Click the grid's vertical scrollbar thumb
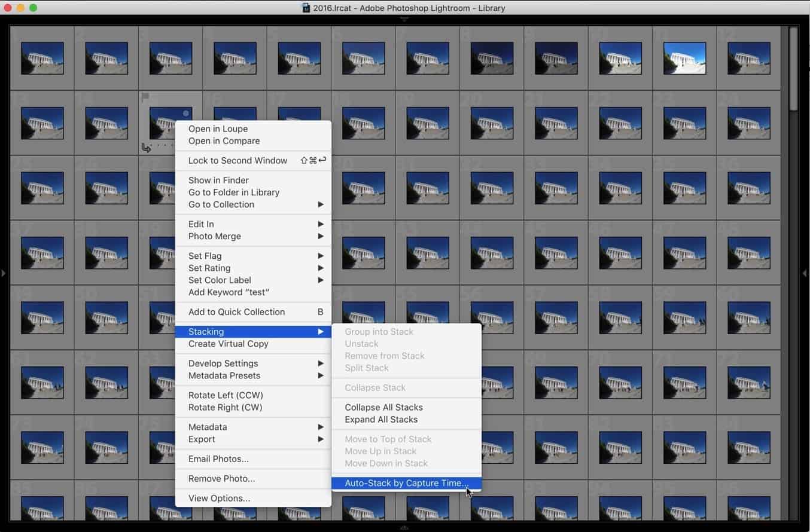Viewport: 810px width, 532px height. click(x=793, y=69)
